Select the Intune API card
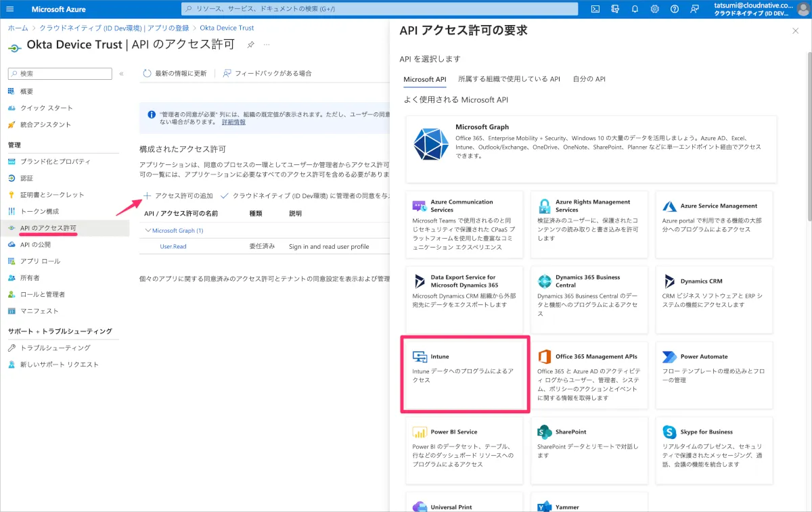 click(464, 375)
